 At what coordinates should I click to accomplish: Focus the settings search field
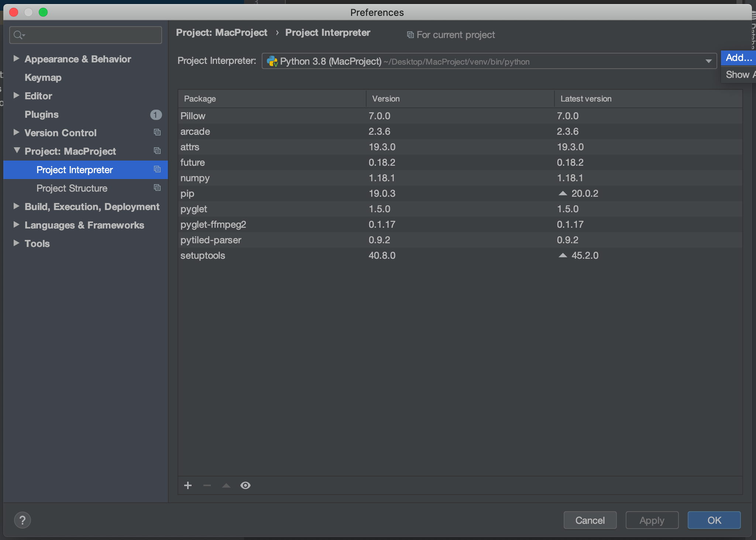86,35
